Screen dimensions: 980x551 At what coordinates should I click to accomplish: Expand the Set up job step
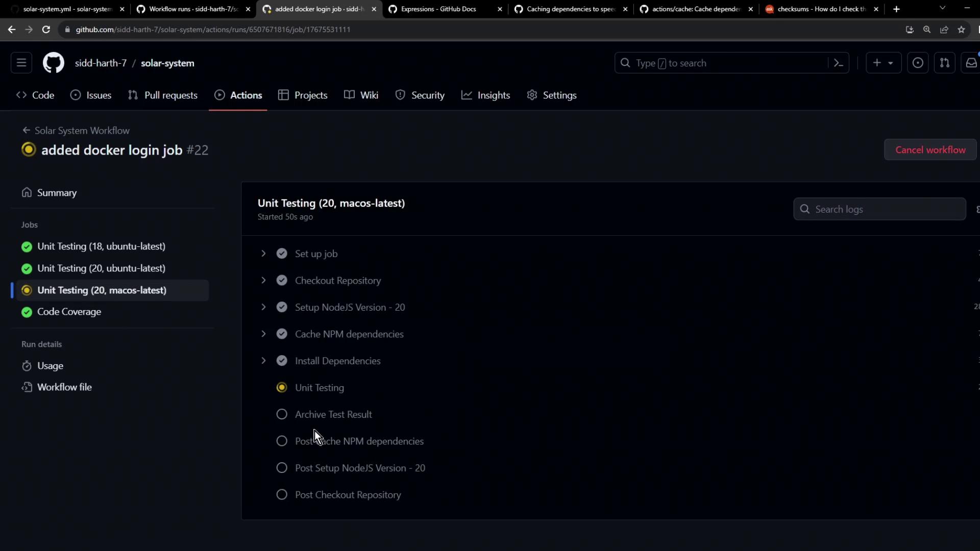coord(263,254)
